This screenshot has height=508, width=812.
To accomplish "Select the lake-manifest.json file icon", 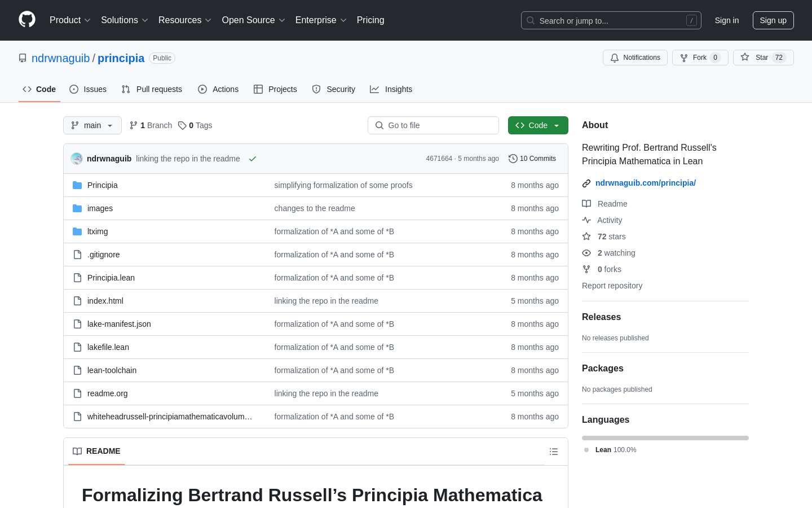I will 77,324.
